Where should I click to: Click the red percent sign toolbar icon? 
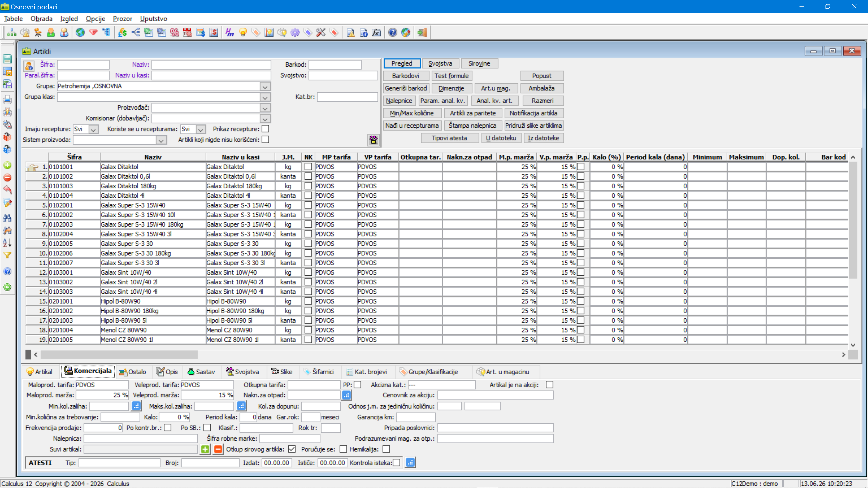175,32
